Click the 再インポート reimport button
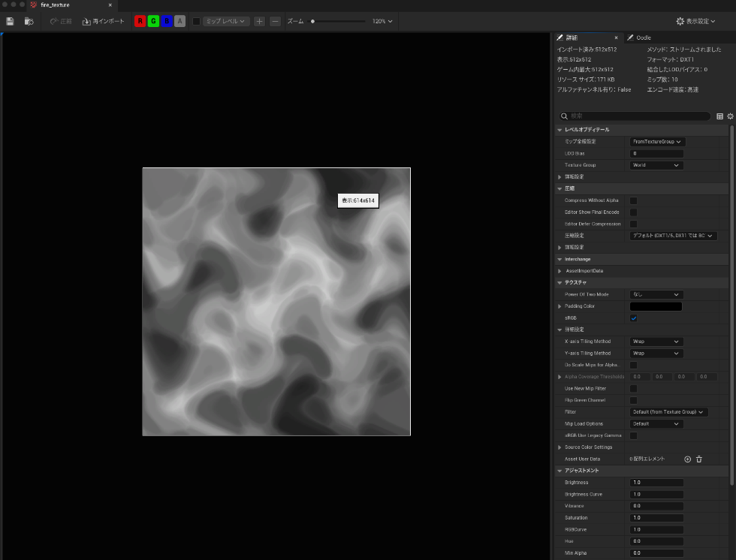 pyautogui.click(x=103, y=21)
